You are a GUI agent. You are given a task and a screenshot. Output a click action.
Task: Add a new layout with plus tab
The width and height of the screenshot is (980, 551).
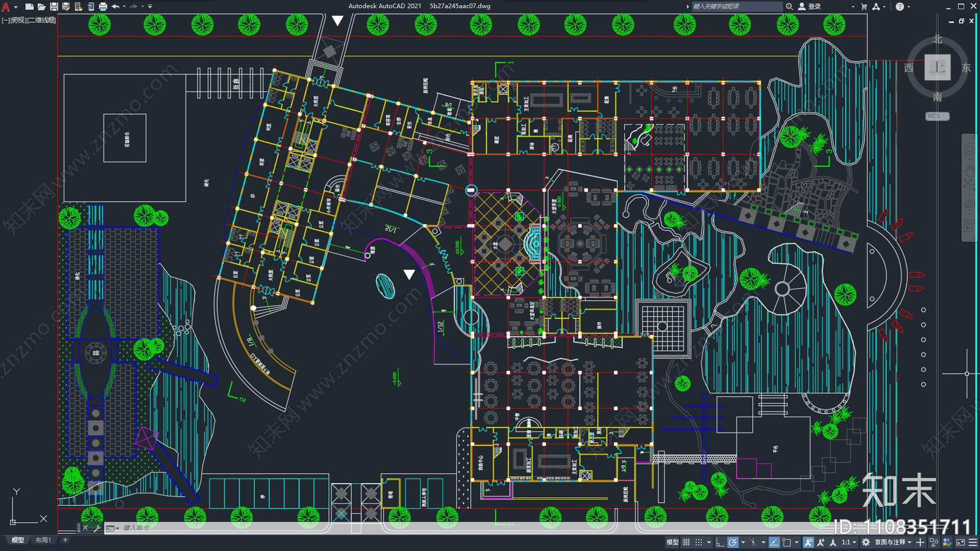click(65, 540)
